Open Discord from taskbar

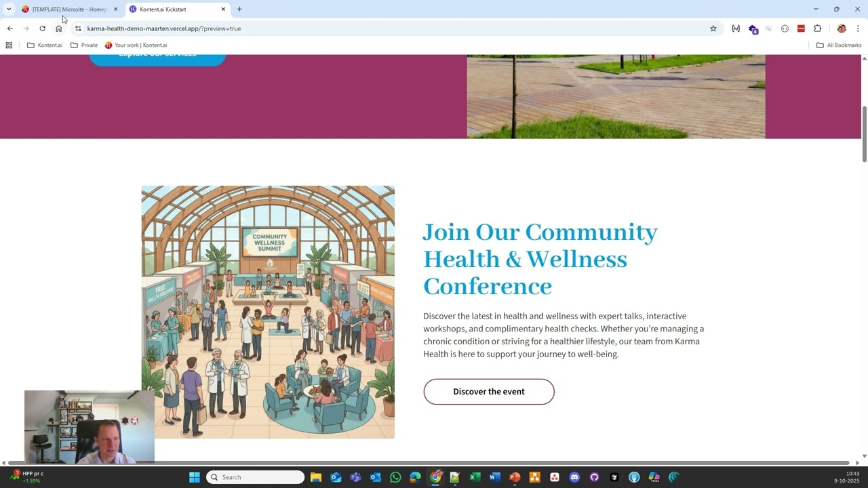[x=574, y=477]
